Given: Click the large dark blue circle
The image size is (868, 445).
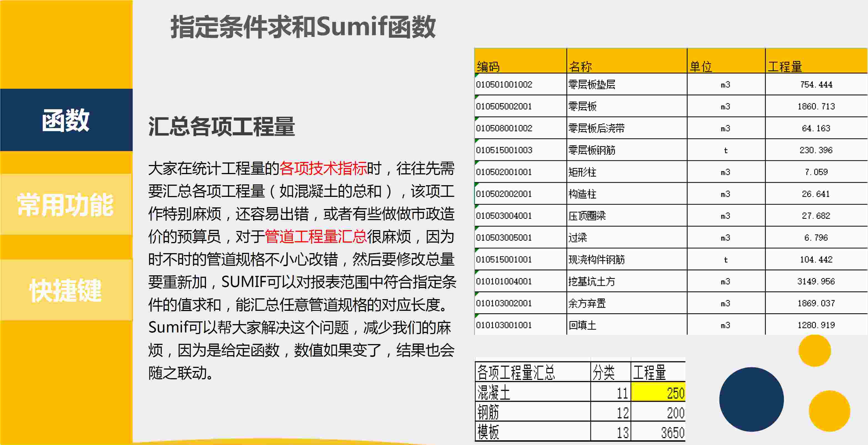Looking at the screenshot, I should [751, 399].
